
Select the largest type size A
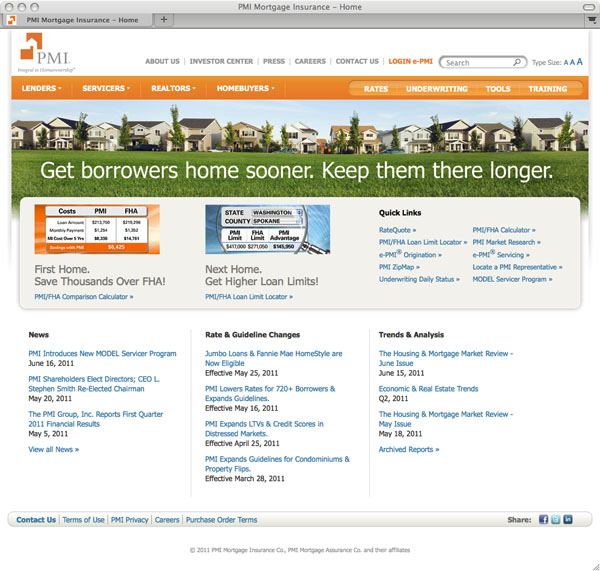pyautogui.click(x=580, y=62)
